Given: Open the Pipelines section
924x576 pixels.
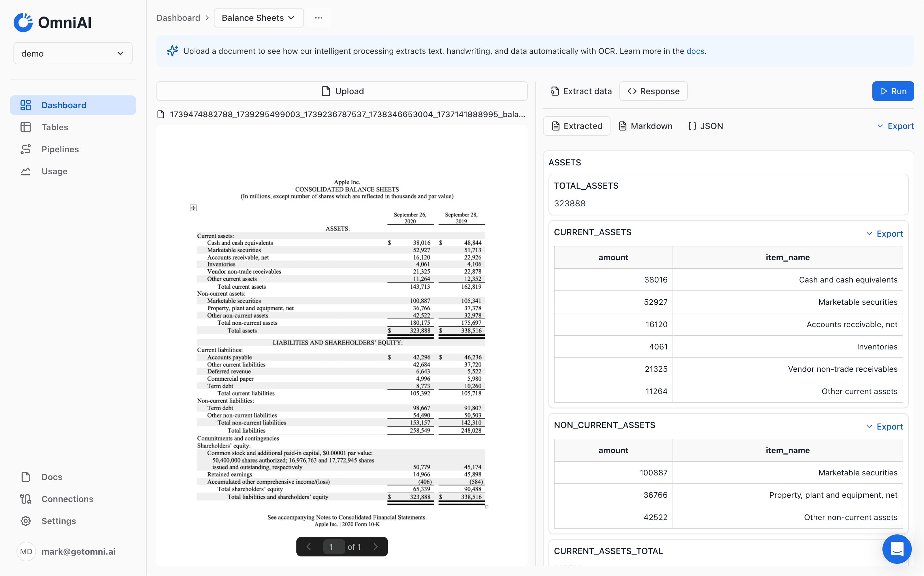Looking at the screenshot, I should click(60, 149).
